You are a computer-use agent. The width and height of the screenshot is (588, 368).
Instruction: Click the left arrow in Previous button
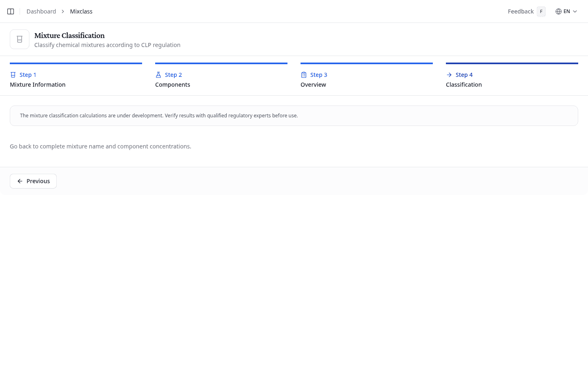pos(20,181)
